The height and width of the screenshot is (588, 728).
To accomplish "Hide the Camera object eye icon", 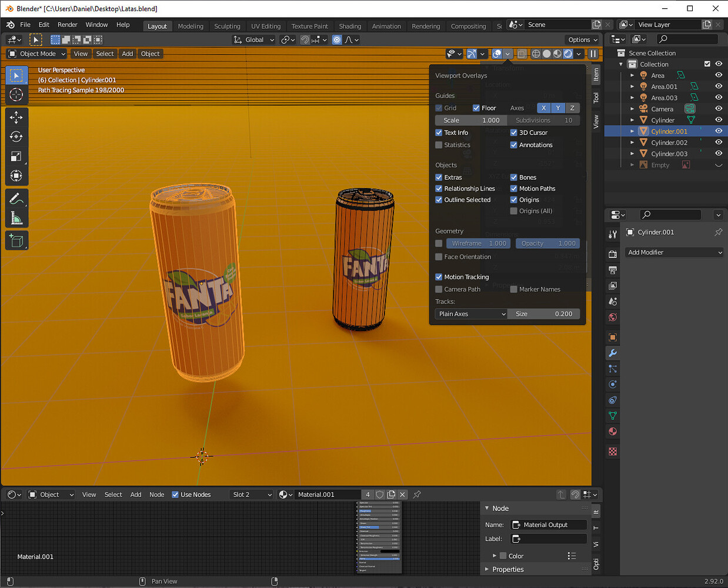I will click(719, 109).
